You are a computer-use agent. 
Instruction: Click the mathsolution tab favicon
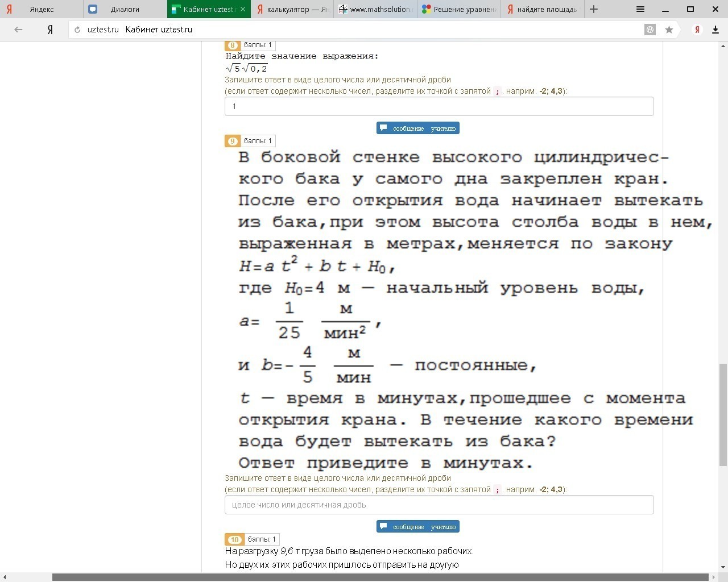[x=343, y=9]
